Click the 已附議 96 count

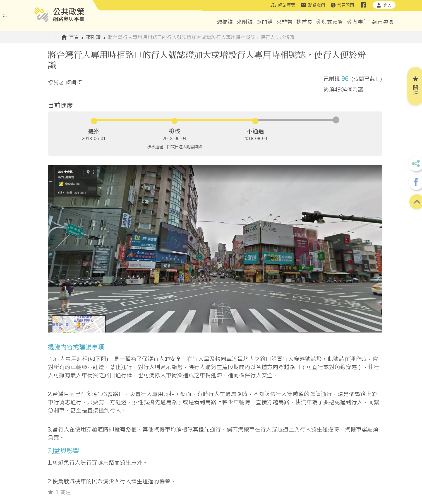336,79
